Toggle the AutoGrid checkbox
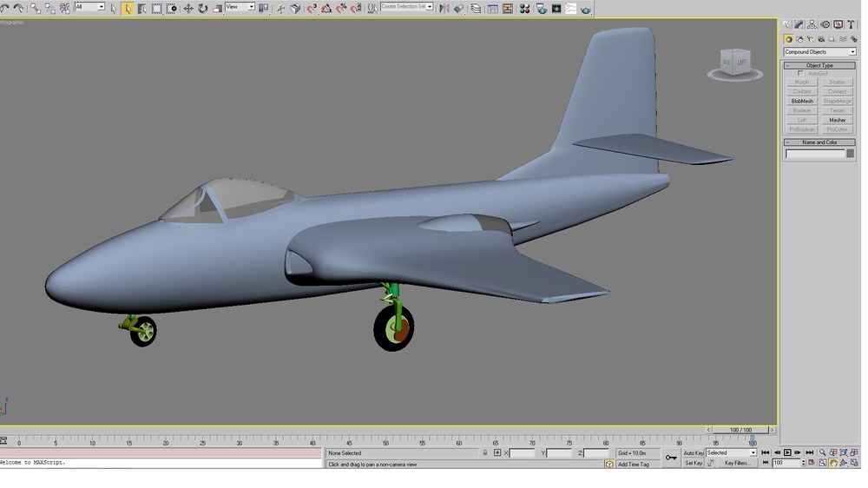The height and width of the screenshot is (488, 868). tap(800, 73)
